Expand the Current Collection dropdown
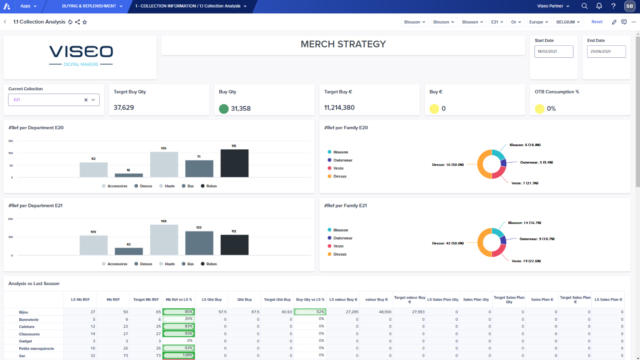Viewport: 640px width, 360px height. pos(93,100)
